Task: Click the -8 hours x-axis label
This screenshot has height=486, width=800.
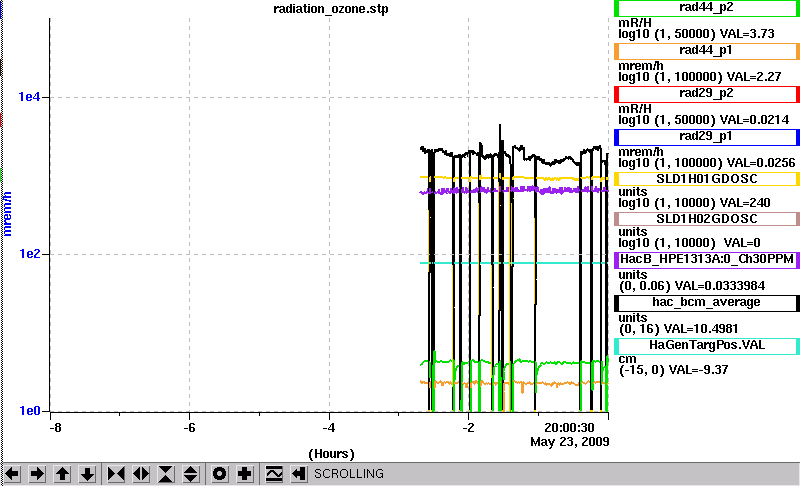Action: click(55, 427)
